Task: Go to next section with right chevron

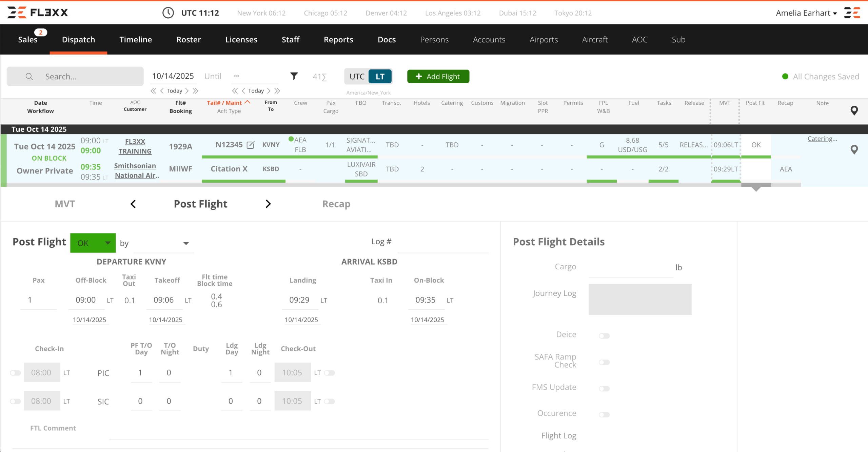Action: [268, 204]
